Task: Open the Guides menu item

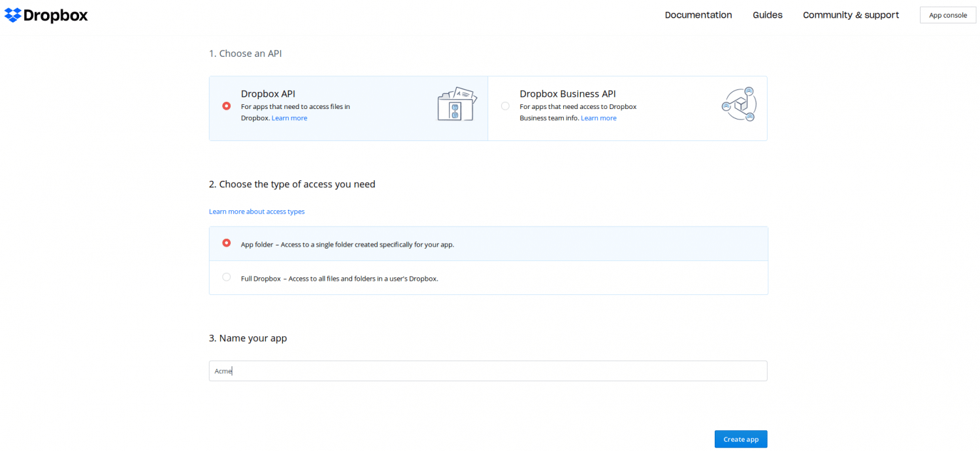Action: point(767,15)
